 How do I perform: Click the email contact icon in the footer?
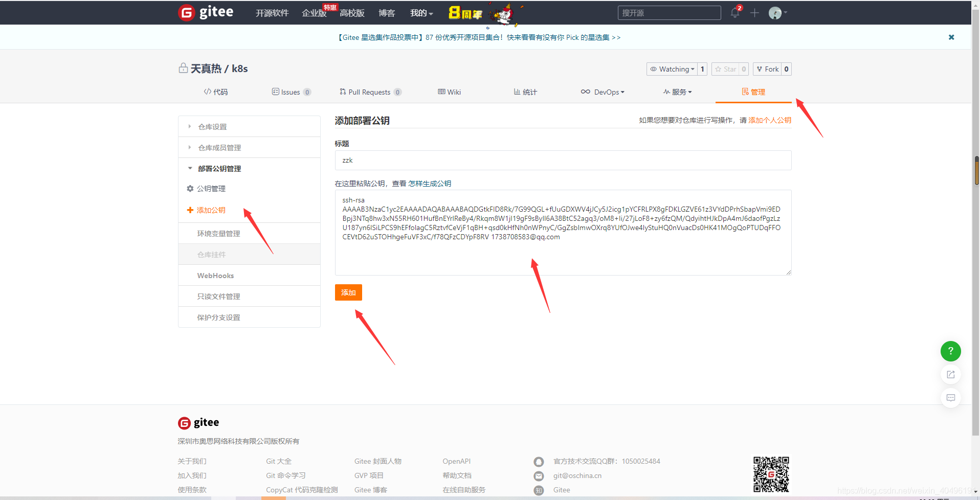[539, 476]
